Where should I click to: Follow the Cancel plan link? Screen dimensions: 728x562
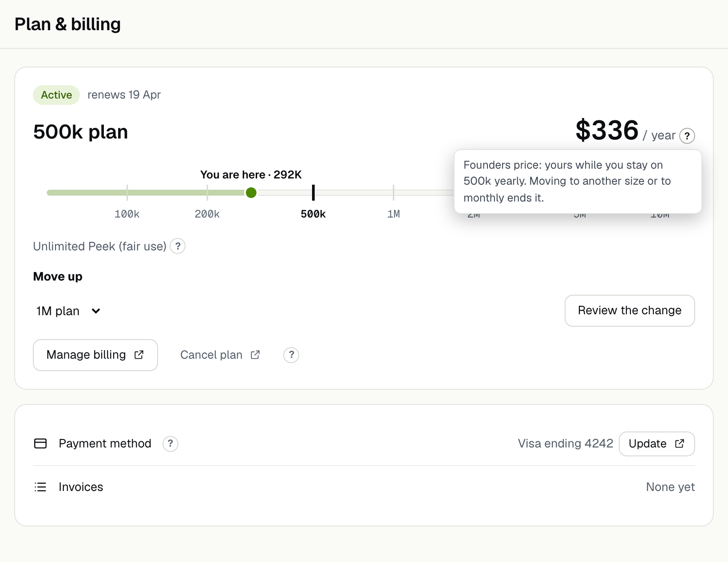tap(220, 355)
